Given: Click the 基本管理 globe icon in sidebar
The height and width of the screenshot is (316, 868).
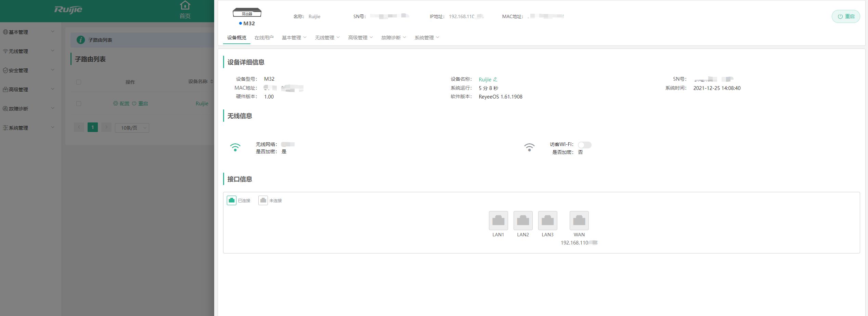Looking at the screenshot, I should pyautogui.click(x=5, y=32).
